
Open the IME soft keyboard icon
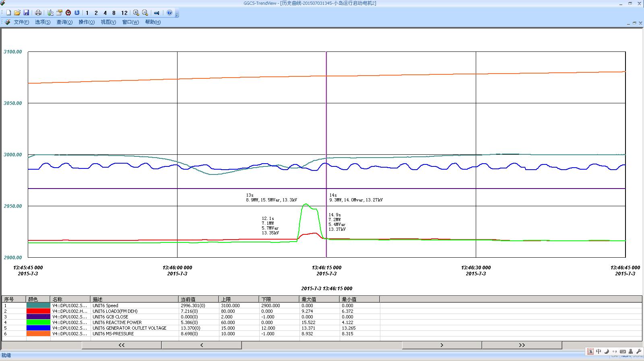pos(623,352)
